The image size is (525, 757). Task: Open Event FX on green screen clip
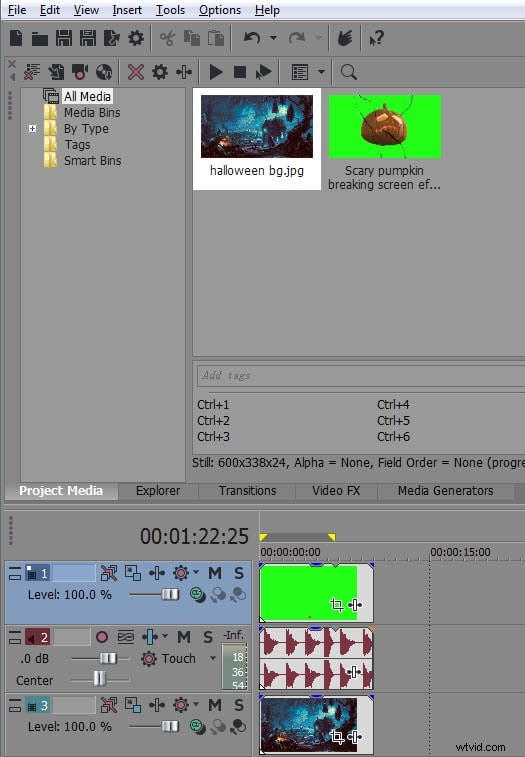355,604
